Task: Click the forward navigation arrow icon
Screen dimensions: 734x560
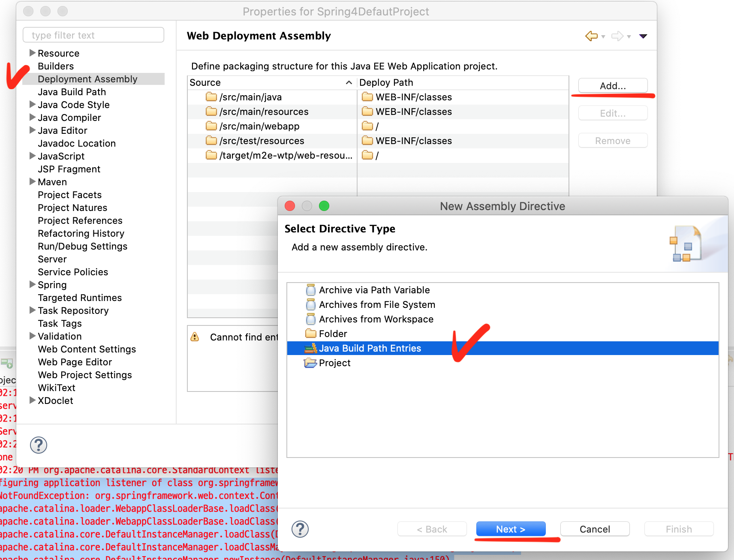Action: click(x=617, y=36)
